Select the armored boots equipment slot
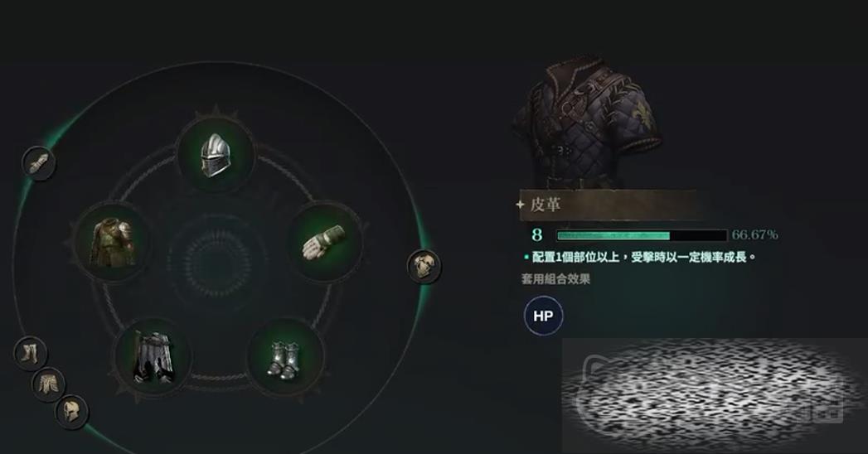This screenshot has height=454, width=868. point(284,357)
